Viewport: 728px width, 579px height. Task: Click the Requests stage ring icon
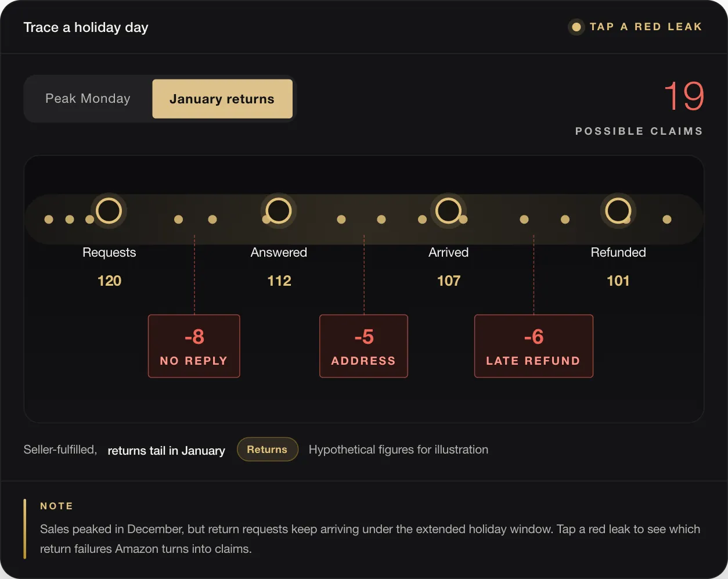pos(109,211)
